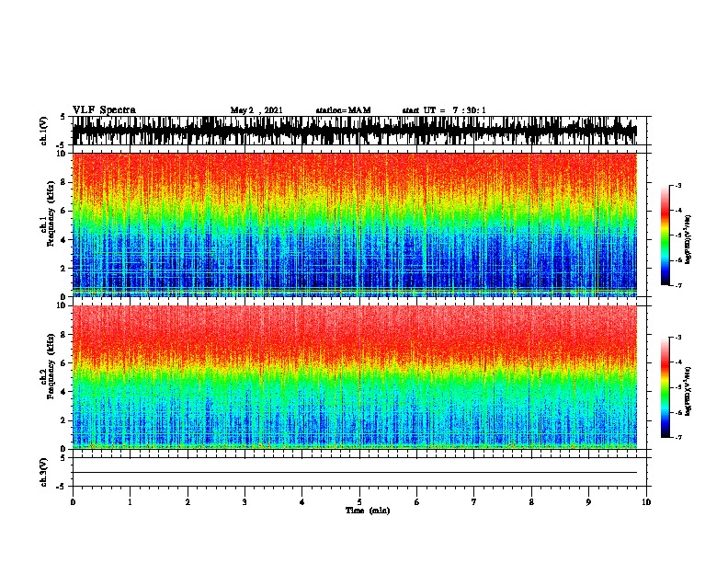Click the ch.2 color scale bar

(x=665, y=387)
